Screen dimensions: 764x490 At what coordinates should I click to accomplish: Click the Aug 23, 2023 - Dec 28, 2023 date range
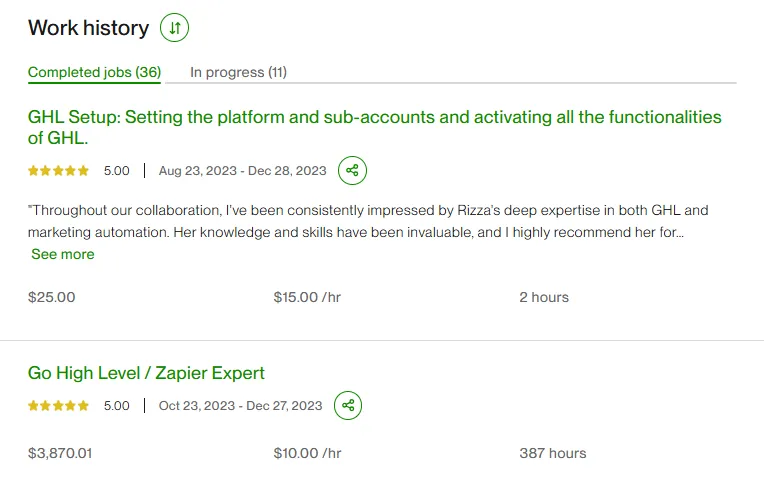pos(242,171)
